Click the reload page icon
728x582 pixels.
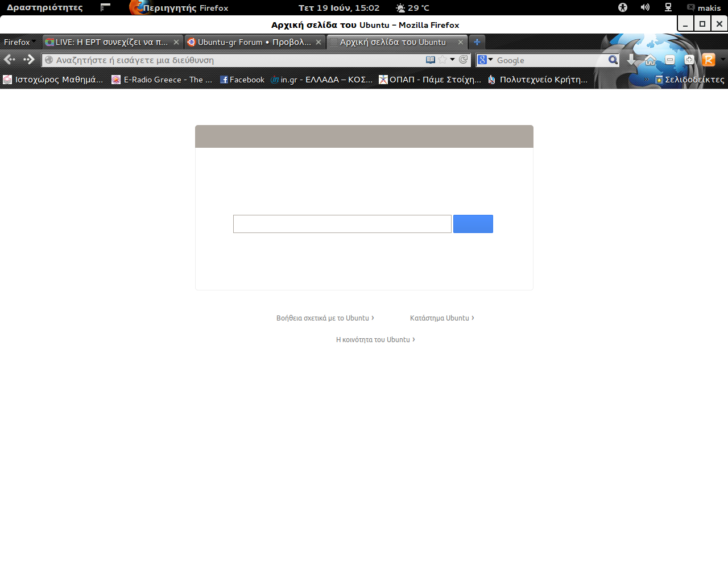click(464, 60)
